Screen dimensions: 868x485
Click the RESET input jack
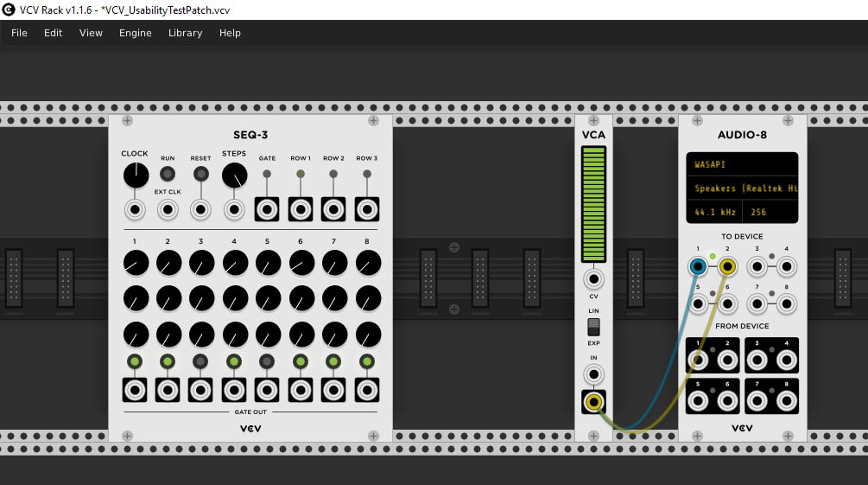point(201,210)
